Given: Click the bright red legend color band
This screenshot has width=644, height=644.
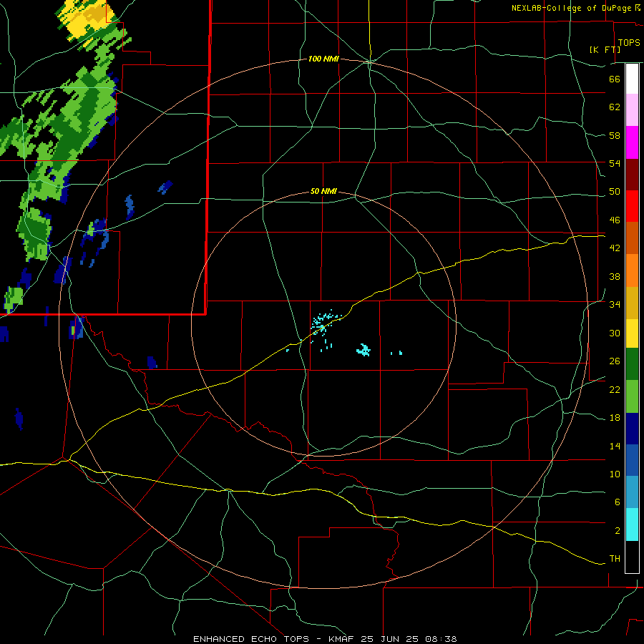Looking at the screenshot, I should (x=632, y=206).
